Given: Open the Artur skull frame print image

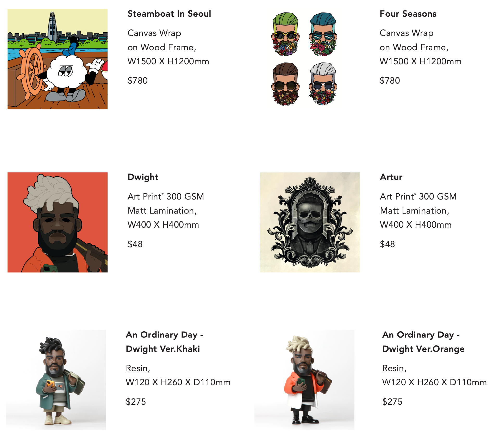Looking at the screenshot, I should click(310, 222).
